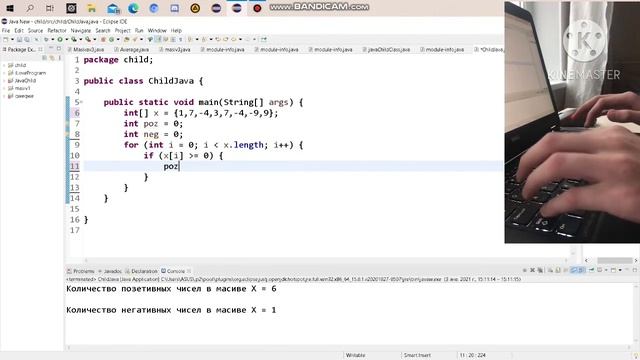Screen dimensions: 640x360
Task: Open the Windows Start button
Action: (9, 8)
